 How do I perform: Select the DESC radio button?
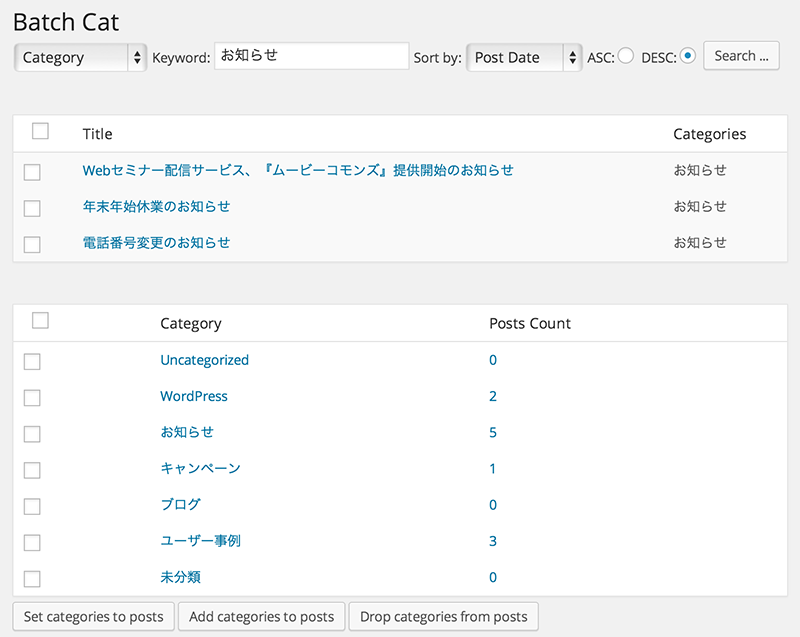click(688, 56)
